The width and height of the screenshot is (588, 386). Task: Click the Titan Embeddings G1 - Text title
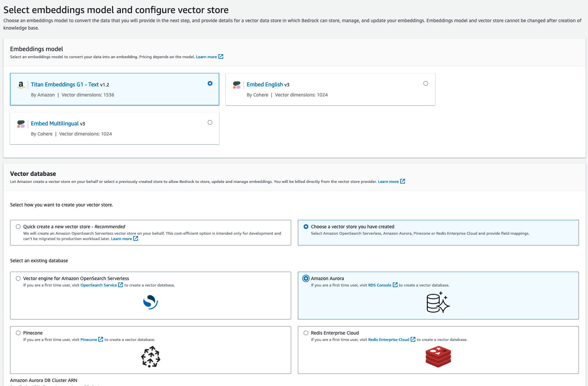click(65, 84)
